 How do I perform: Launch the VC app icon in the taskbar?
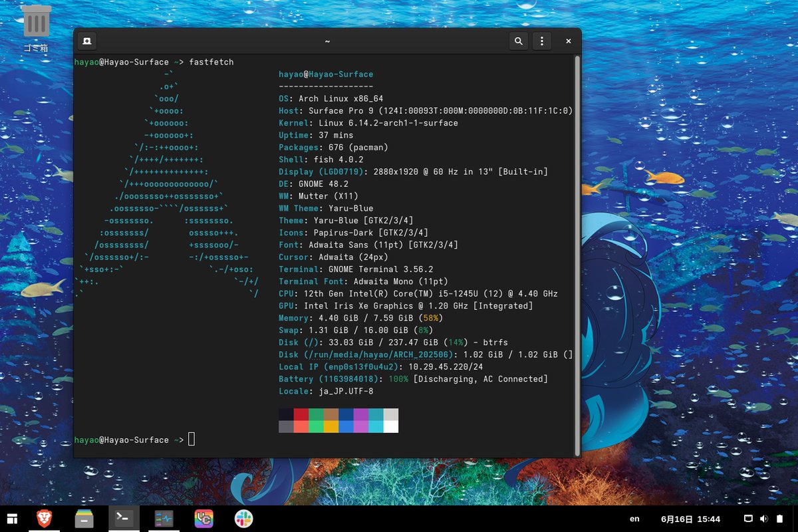coord(203,519)
